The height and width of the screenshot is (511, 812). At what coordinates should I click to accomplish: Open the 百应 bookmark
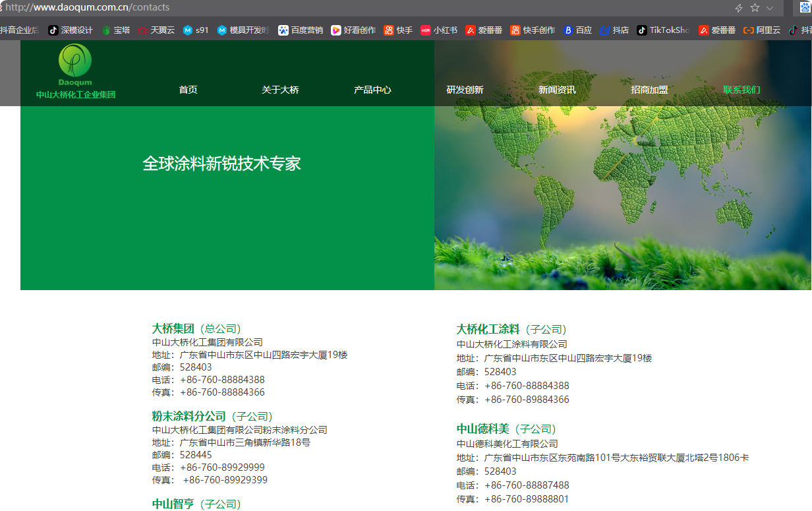pos(577,30)
